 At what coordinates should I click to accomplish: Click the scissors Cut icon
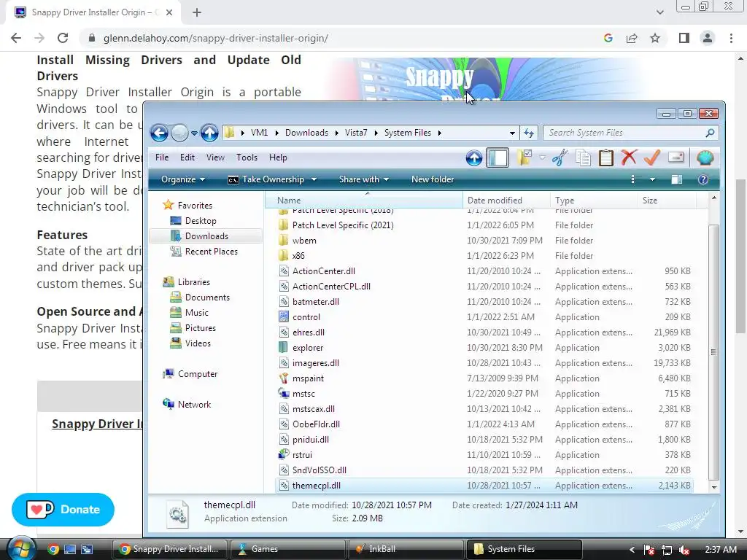click(x=560, y=157)
